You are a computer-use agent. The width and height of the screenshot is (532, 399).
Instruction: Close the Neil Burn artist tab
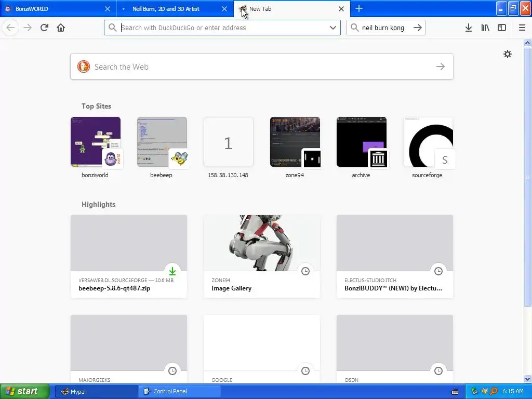(x=224, y=9)
